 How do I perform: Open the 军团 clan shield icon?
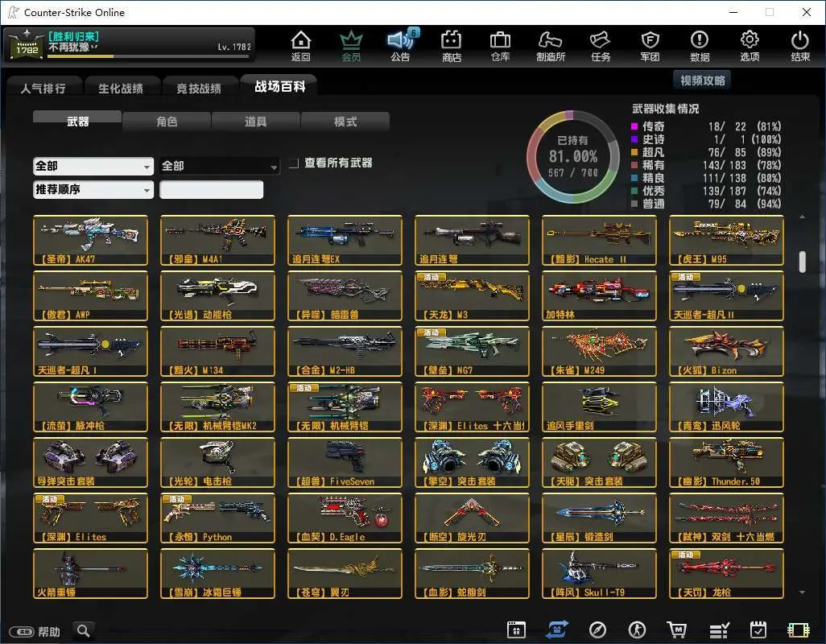650,45
